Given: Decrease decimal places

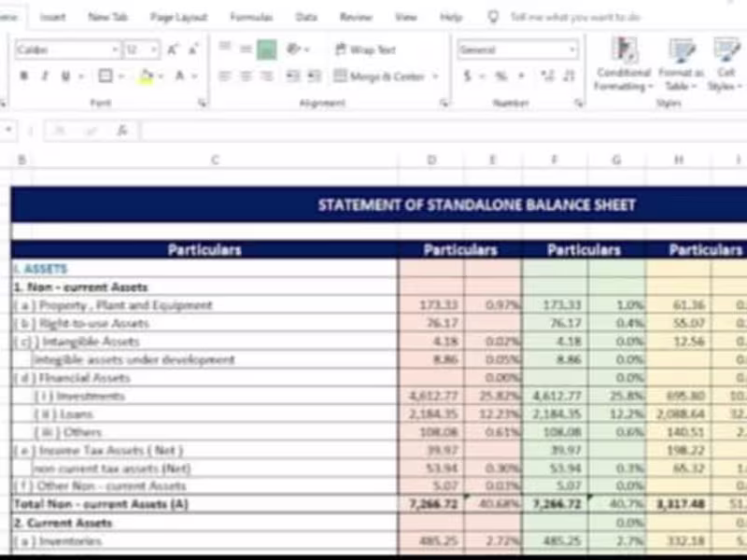Looking at the screenshot, I should [569, 77].
